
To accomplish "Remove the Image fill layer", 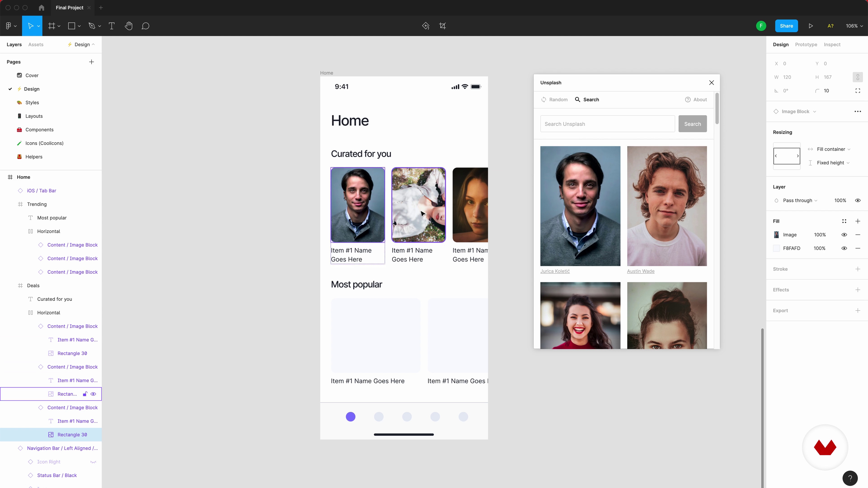I will coord(858,235).
